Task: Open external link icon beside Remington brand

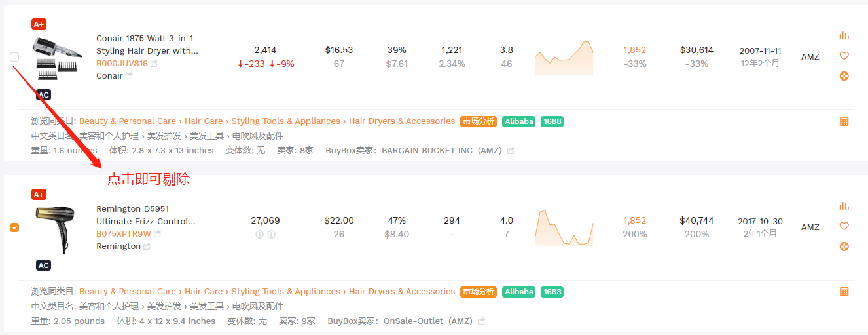Action: tap(147, 246)
